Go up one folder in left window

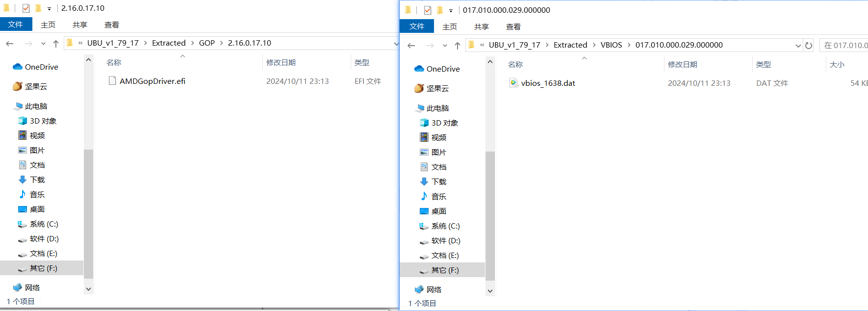56,44
